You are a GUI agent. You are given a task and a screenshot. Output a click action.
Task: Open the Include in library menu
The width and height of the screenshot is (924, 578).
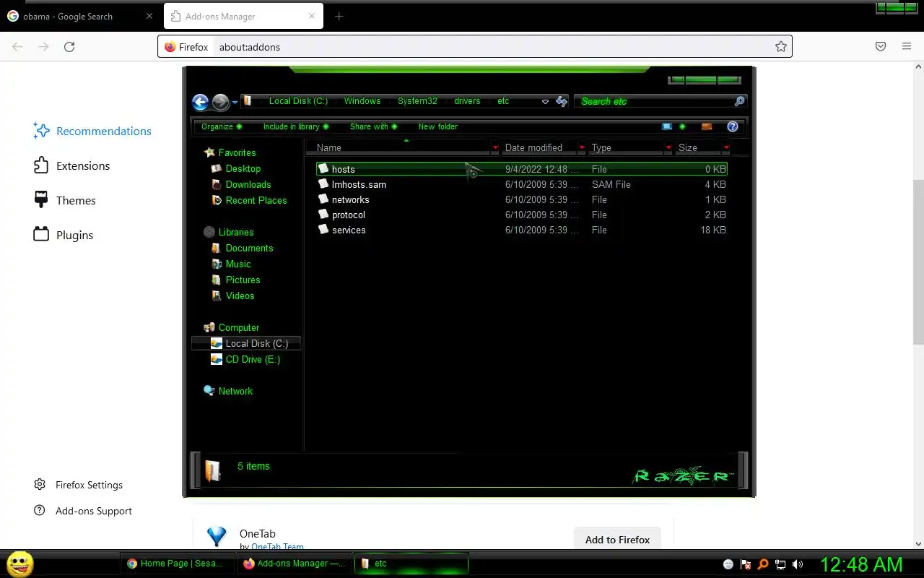[x=296, y=126]
